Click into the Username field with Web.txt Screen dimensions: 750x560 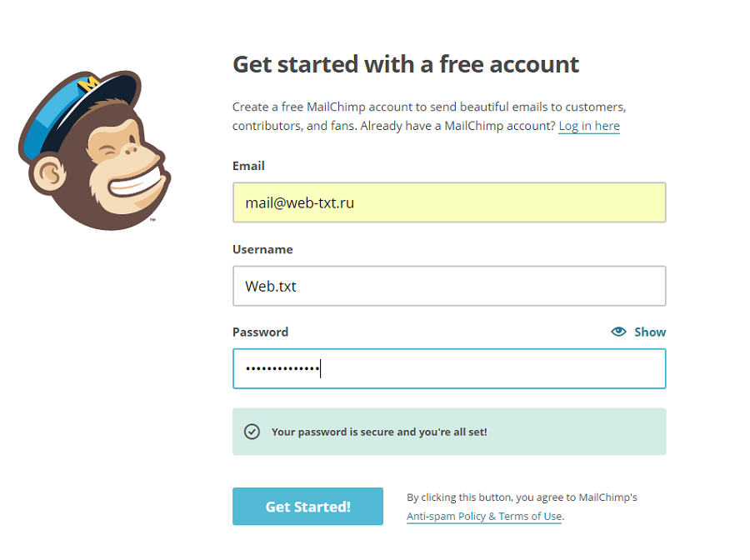coord(449,286)
